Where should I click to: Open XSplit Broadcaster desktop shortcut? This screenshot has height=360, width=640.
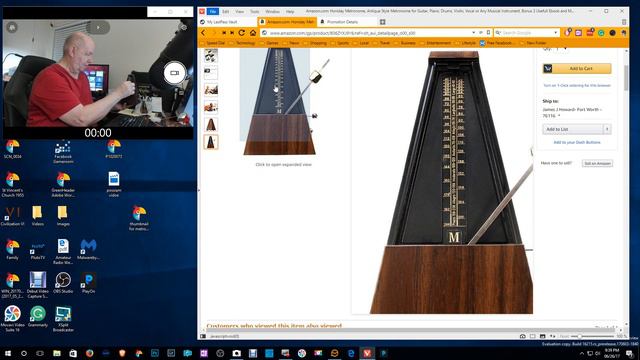(x=63, y=319)
